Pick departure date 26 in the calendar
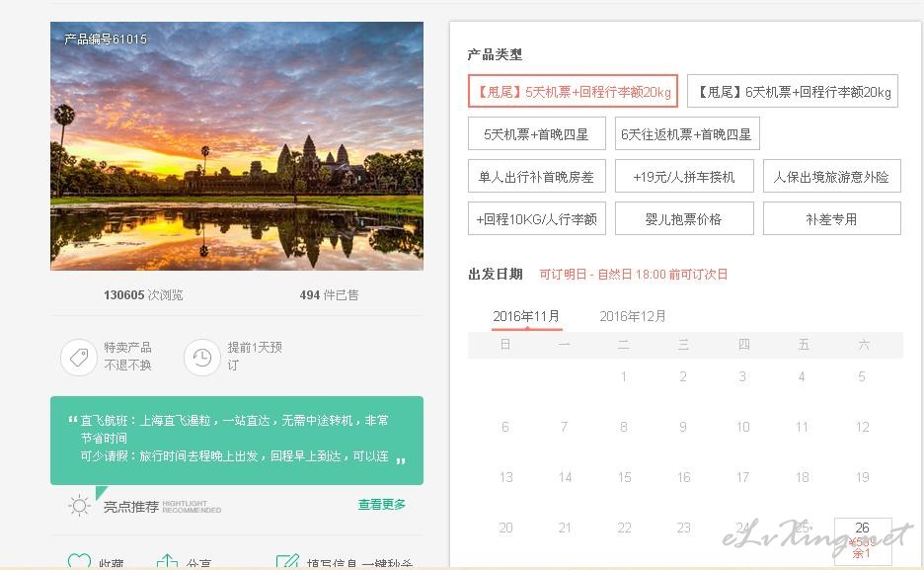924x570 pixels. tap(863, 541)
